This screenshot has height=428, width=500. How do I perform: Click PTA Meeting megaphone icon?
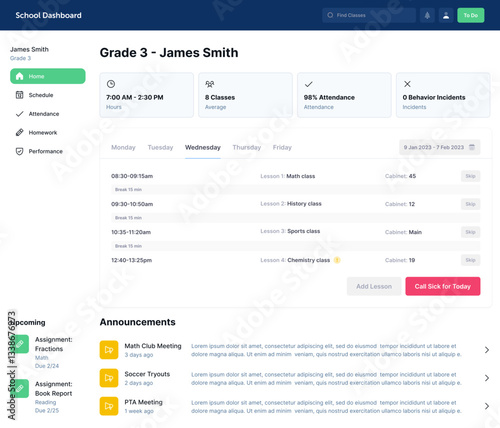[109, 406]
